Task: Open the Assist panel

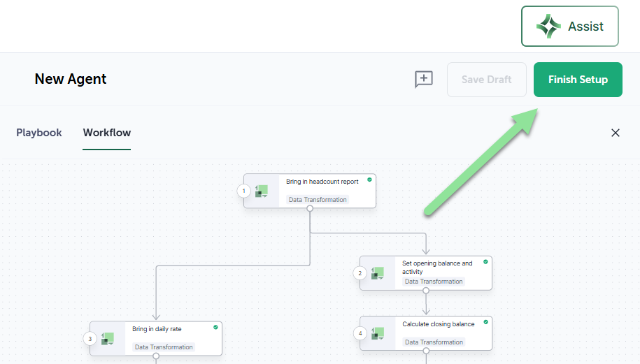Action: (x=570, y=26)
